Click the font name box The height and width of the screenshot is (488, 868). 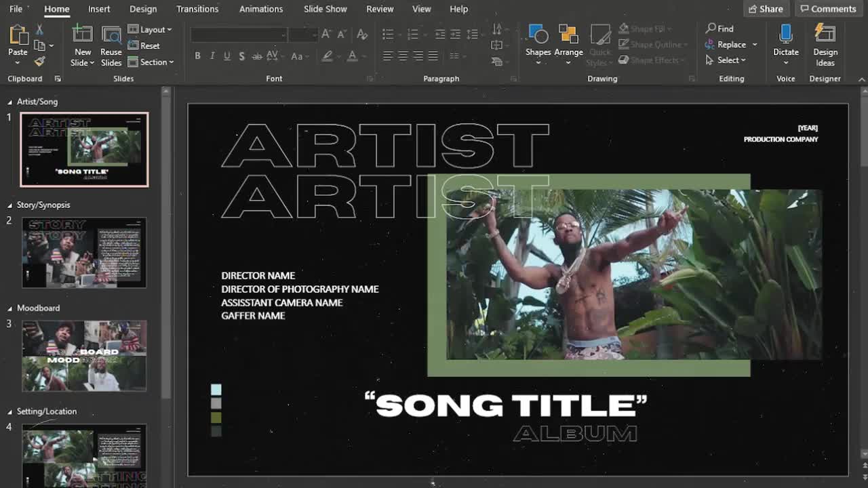pos(239,34)
